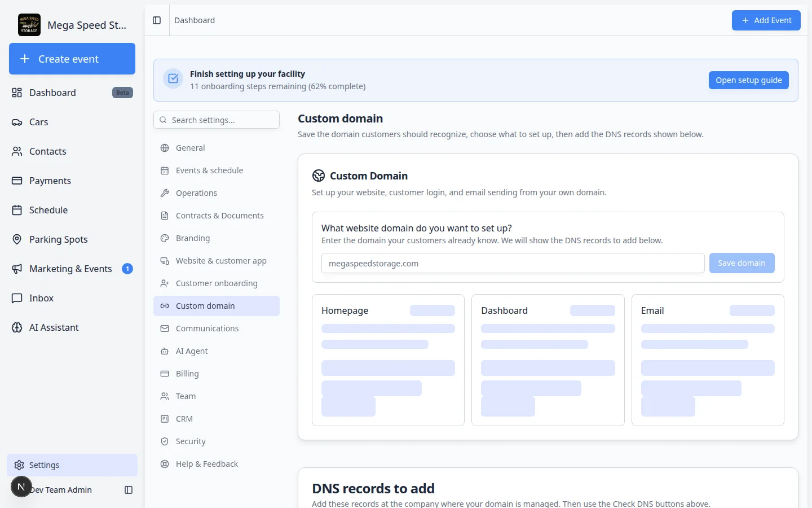Open Help & Feedback section
Screen dimensions: 812x508
click(x=217, y=464)
